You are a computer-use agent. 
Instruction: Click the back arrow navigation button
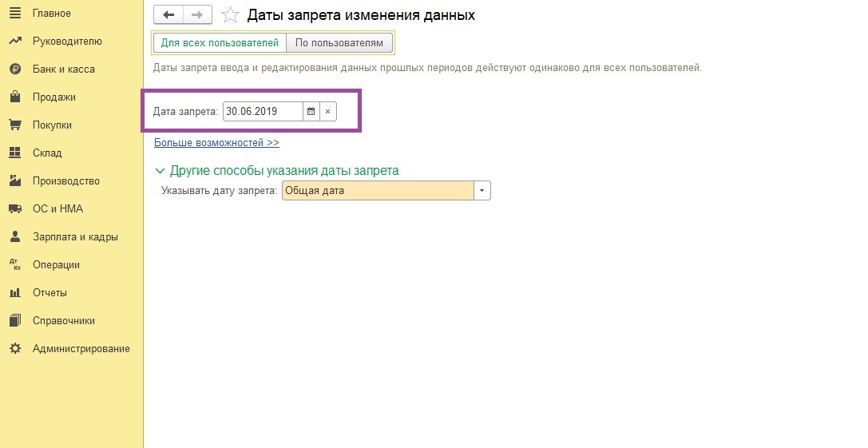168,15
